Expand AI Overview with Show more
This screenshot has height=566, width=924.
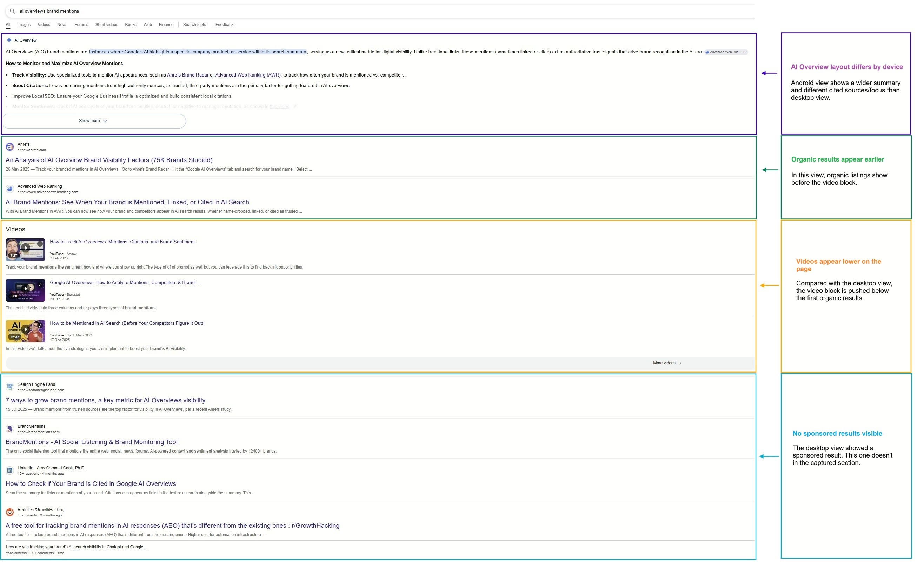[94, 121]
